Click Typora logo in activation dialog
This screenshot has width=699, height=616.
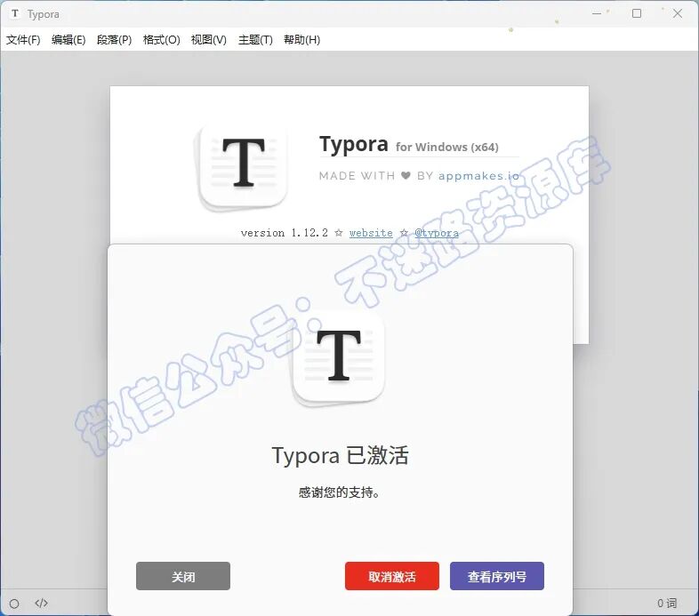(x=338, y=359)
